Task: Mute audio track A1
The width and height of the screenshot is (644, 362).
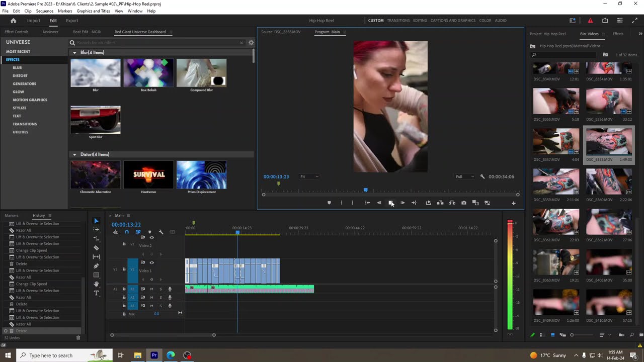Action: [151, 289]
